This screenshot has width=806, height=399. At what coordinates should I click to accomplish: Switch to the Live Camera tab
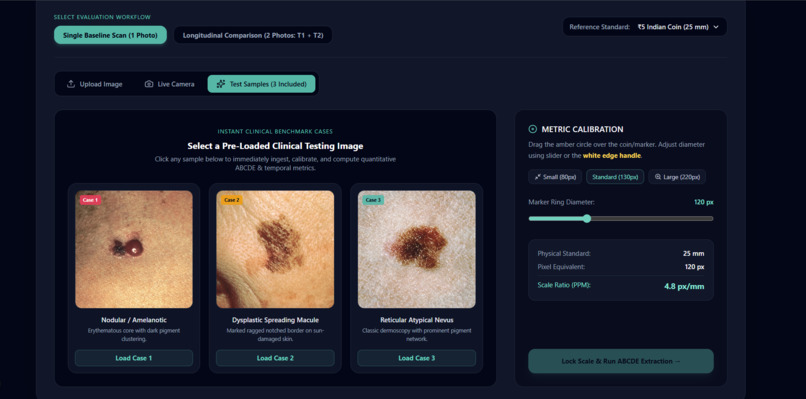pos(169,84)
